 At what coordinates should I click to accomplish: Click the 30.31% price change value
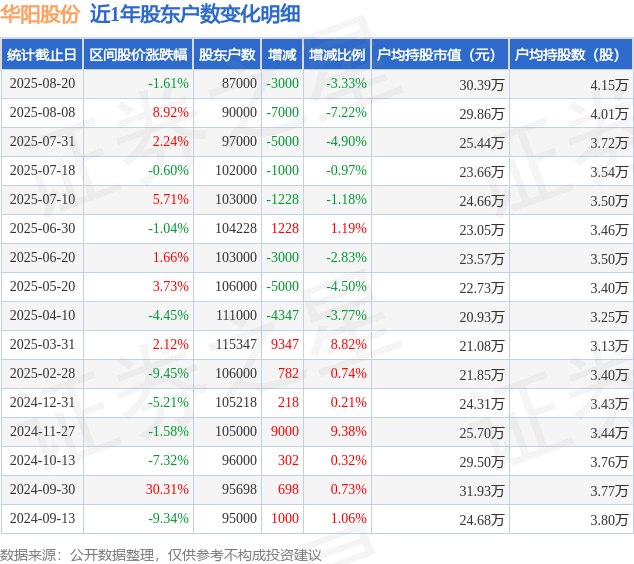point(167,489)
